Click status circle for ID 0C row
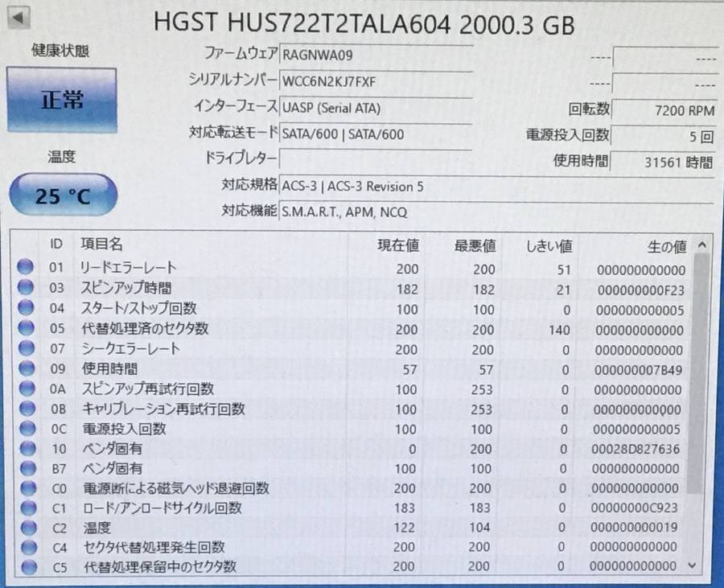The image size is (724, 588). tap(27, 428)
